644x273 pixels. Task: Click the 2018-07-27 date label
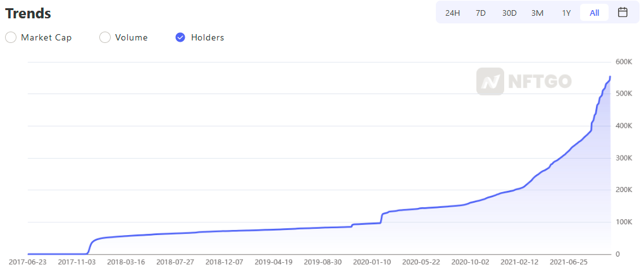pos(175,262)
